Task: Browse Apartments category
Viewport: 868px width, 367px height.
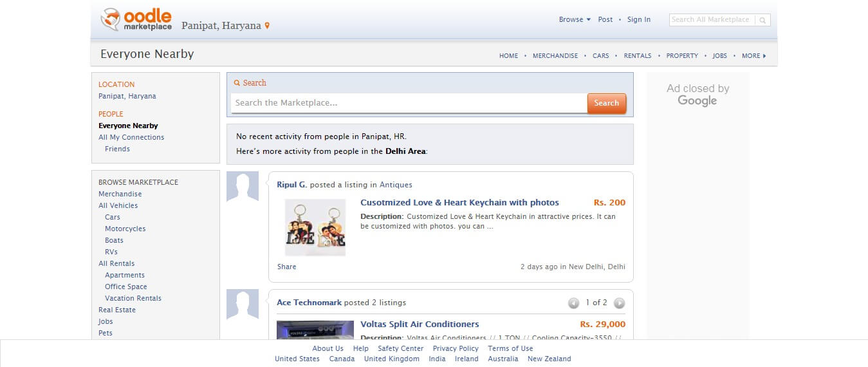Action: (x=125, y=275)
